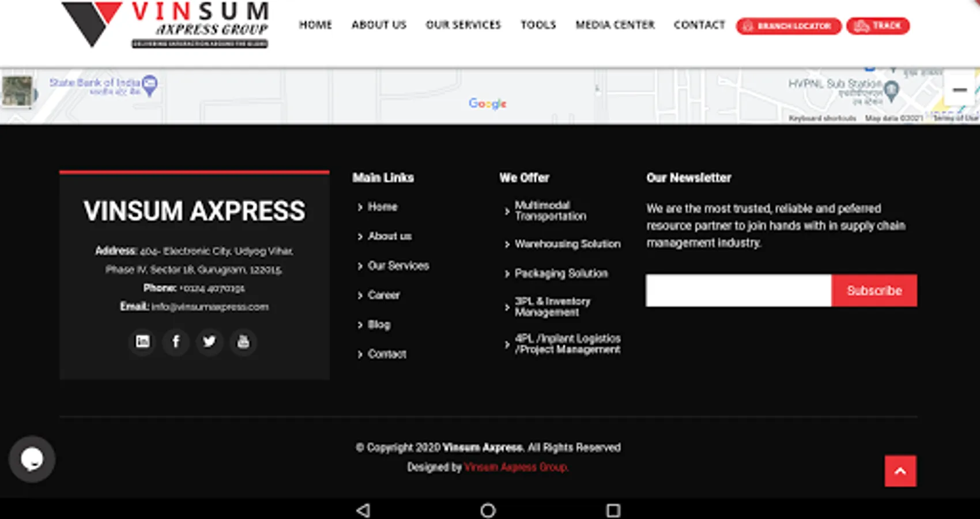Open the map Keyboard shortcuts link
The width and height of the screenshot is (980, 519).
click(823, 118)
